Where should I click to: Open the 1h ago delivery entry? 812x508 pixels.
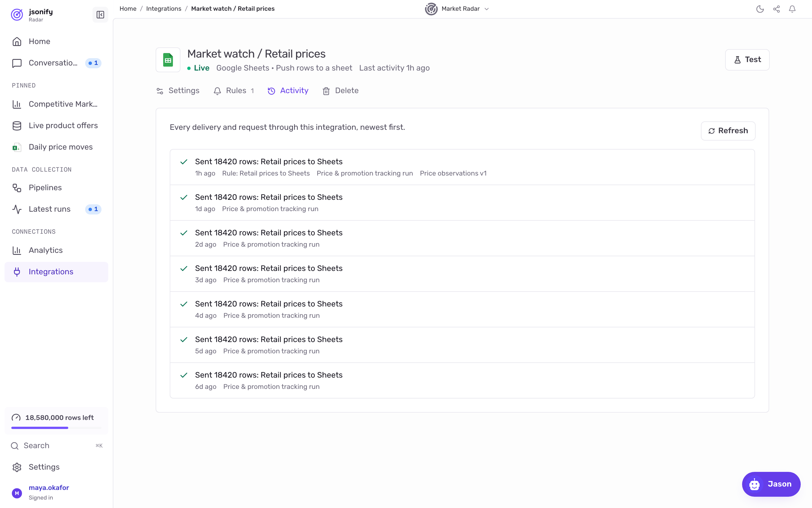tap(462, 167)
